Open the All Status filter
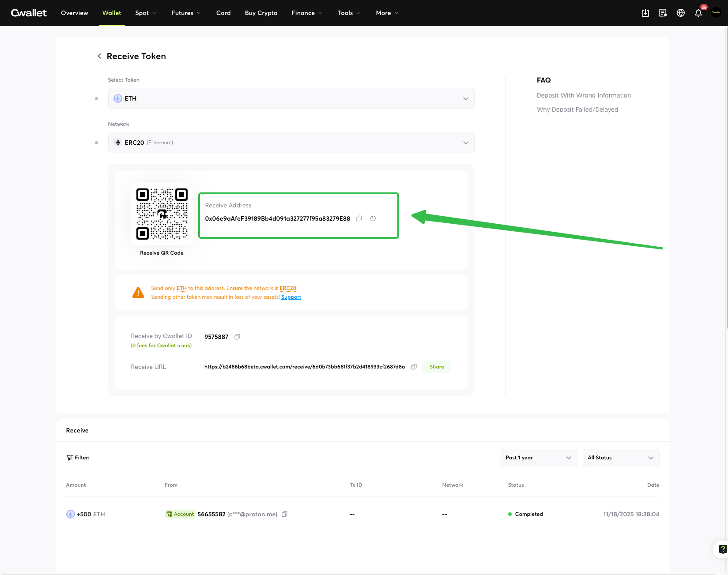 620,458
